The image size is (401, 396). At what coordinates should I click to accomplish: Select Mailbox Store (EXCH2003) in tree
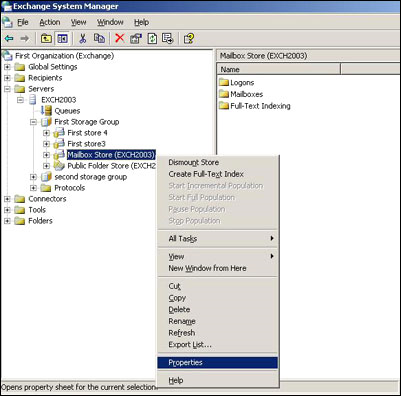(x=111, y=155)
